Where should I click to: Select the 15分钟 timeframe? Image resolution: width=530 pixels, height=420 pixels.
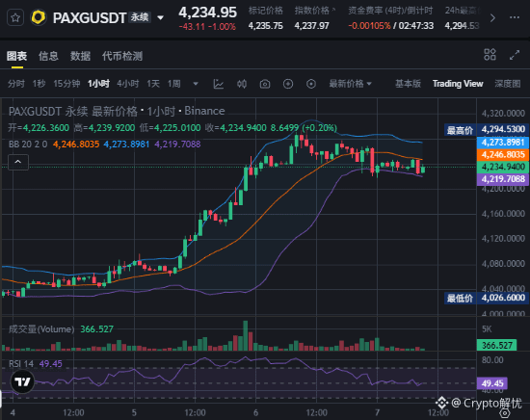(66, 84)
